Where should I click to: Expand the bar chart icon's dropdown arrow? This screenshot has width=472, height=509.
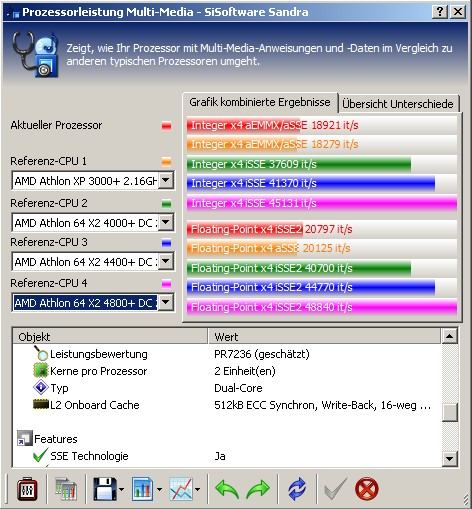point(159,489)
